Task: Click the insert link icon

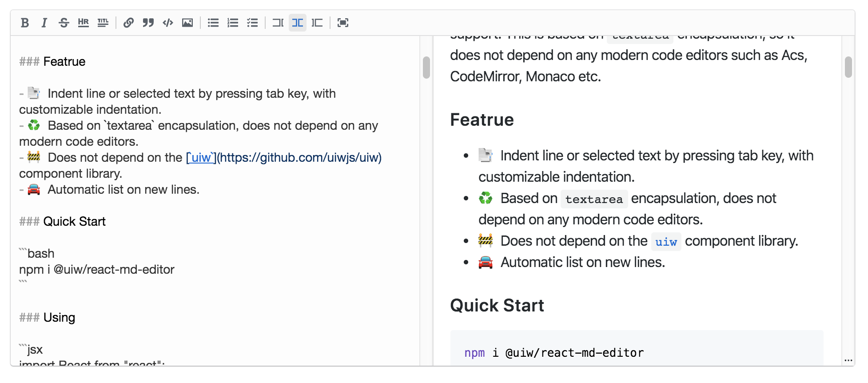Action: [128, 23]
